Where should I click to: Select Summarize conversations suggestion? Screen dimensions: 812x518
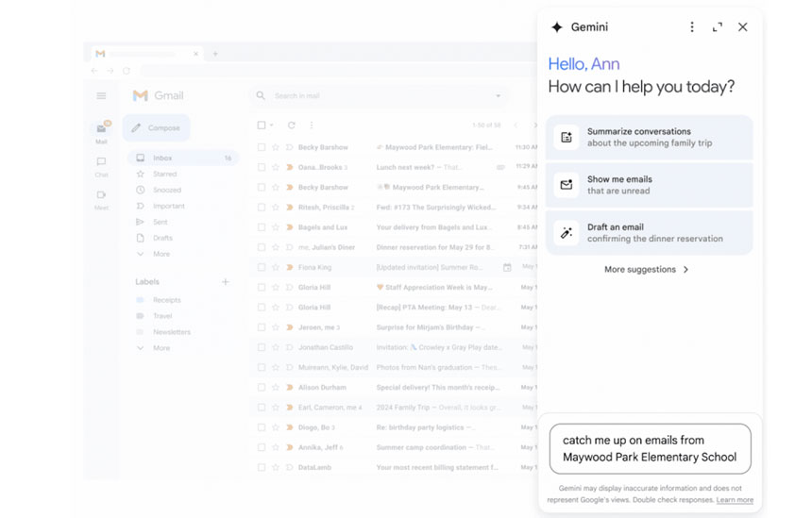[x=649, y=137]
